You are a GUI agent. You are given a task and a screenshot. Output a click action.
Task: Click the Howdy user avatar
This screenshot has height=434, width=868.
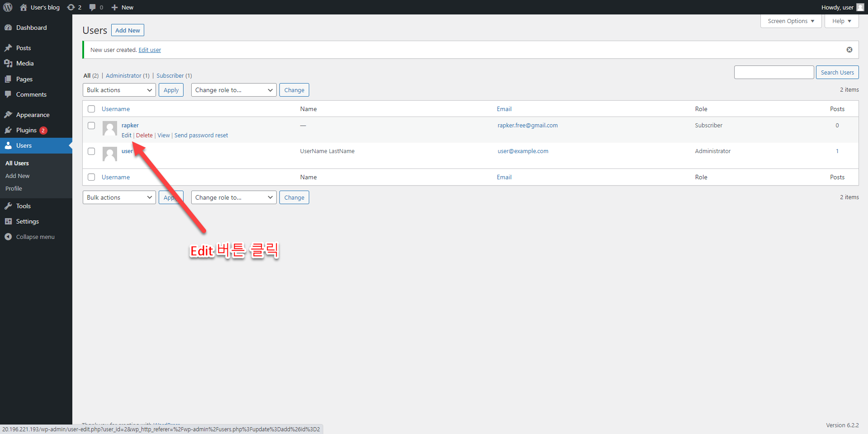pyautogui.click(x=860, y=7)
